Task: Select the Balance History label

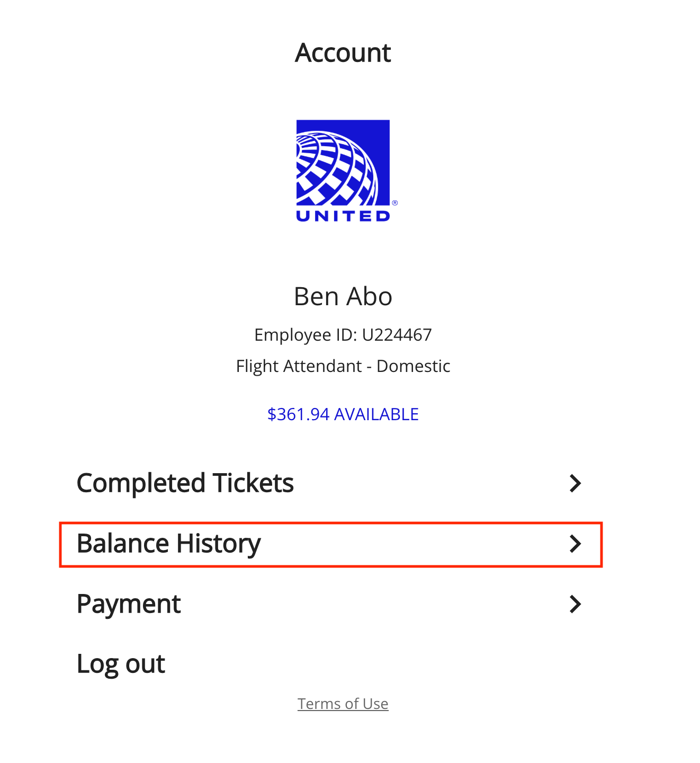Action: (x=169, y=544)
